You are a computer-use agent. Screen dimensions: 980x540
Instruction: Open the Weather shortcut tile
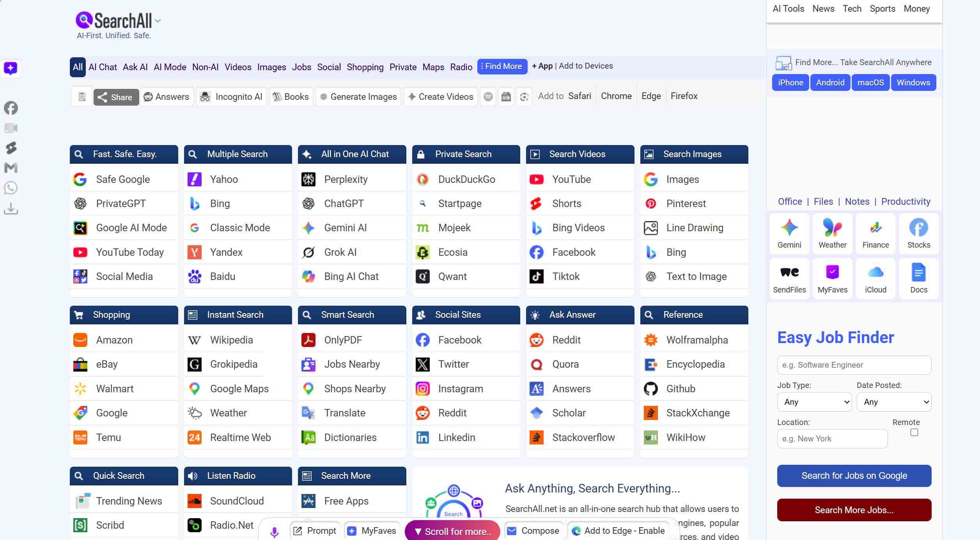[833, 234]
